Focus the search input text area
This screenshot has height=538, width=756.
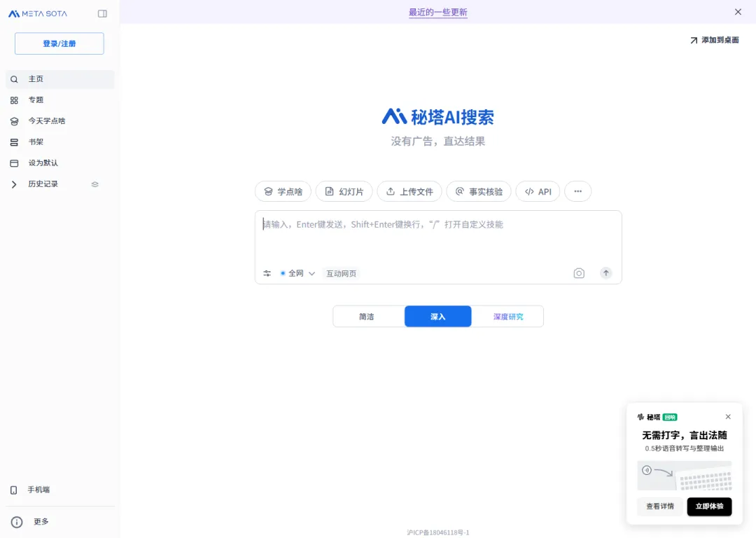coord(437,237)
